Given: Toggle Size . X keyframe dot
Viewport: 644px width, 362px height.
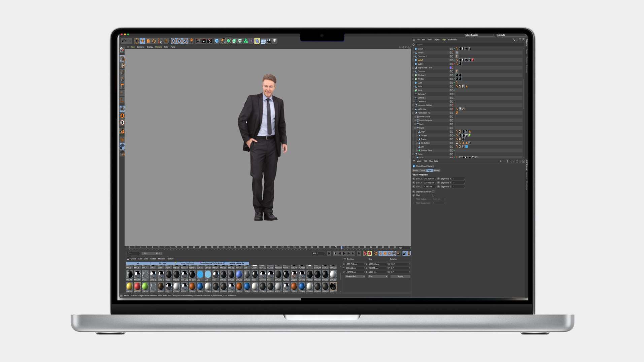Looking at the screenshot, I should (x=414, y=179).
